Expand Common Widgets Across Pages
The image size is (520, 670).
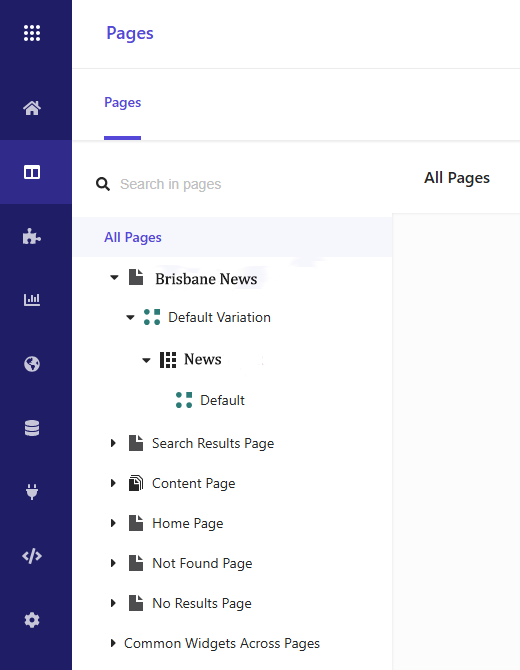[113, 643]
